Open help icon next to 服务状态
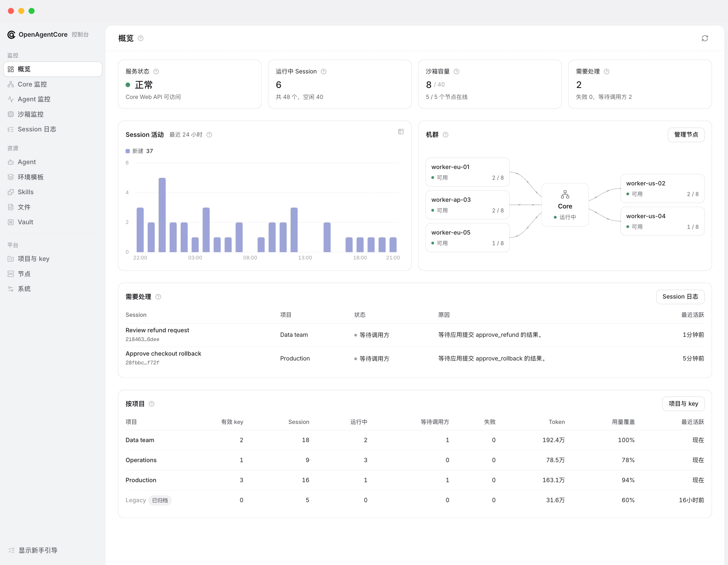This screenshot has width=728, height=565. click(x=156, y=72)
